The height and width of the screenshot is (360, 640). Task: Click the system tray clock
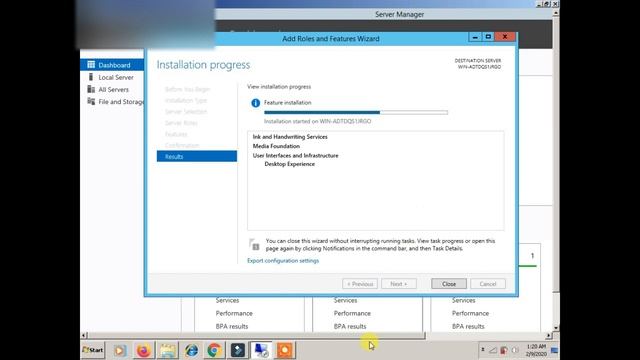pos(536,350)
